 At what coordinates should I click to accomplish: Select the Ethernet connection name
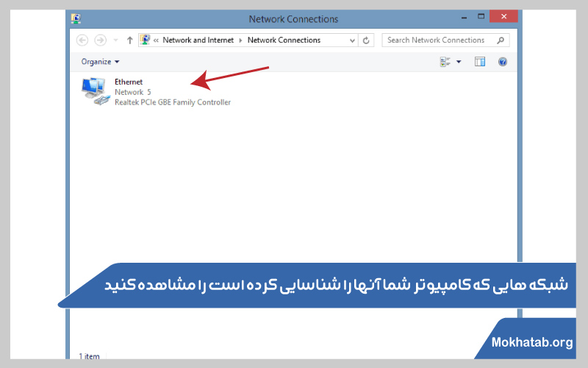(129, 82)
